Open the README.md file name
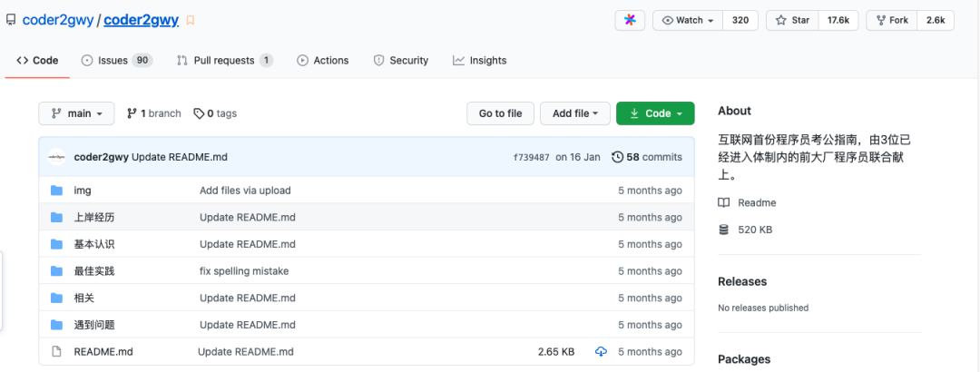 pyautogui.click(x=103, y=351)
